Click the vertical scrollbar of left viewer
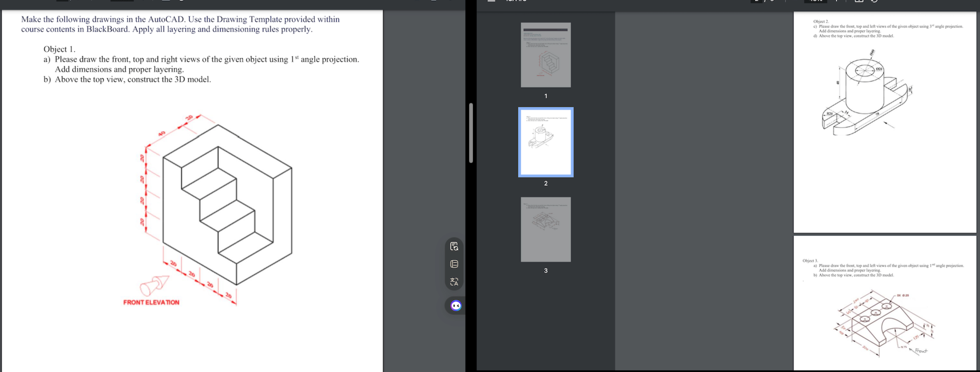Screen dimensions: 980x372 click(471, 133)
